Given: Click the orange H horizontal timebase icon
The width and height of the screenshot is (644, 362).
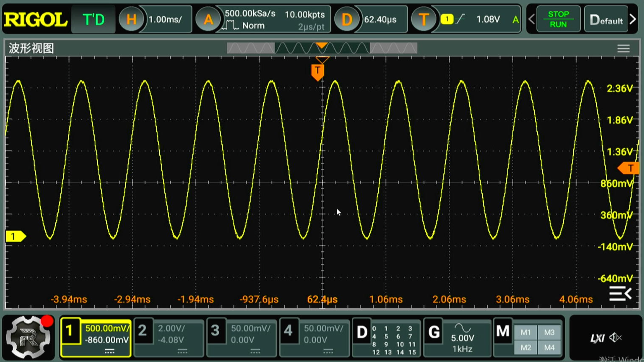Looking at the screenshot, I should (131, 19).
